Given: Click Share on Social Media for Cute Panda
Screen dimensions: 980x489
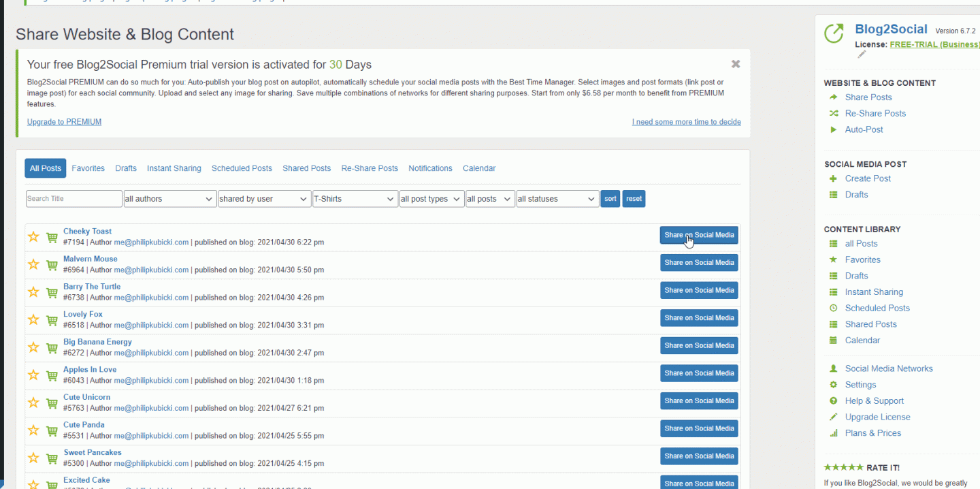Looking at the screenshot, I should [x=699, y=428].
